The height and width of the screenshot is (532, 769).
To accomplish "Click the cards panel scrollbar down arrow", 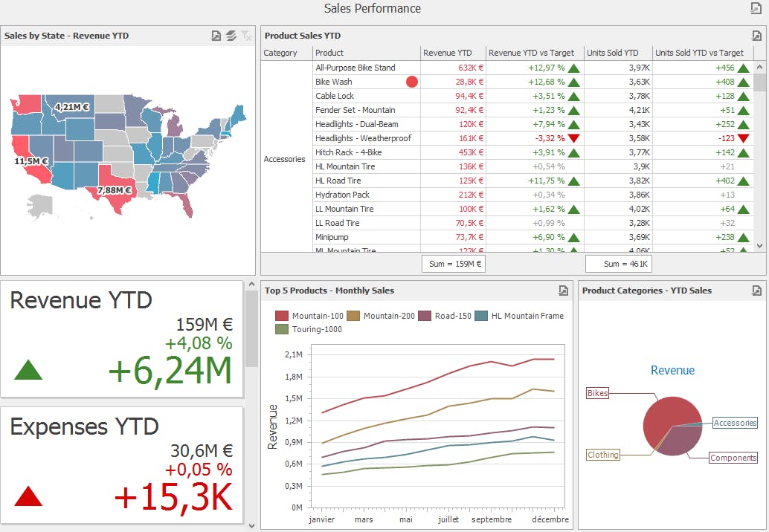I will click(251, 525).
